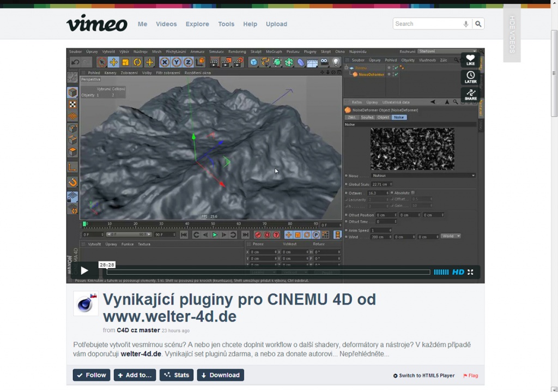Click the Vimeo video progress bar
558x392 pixels.
(x=268, y=272)
